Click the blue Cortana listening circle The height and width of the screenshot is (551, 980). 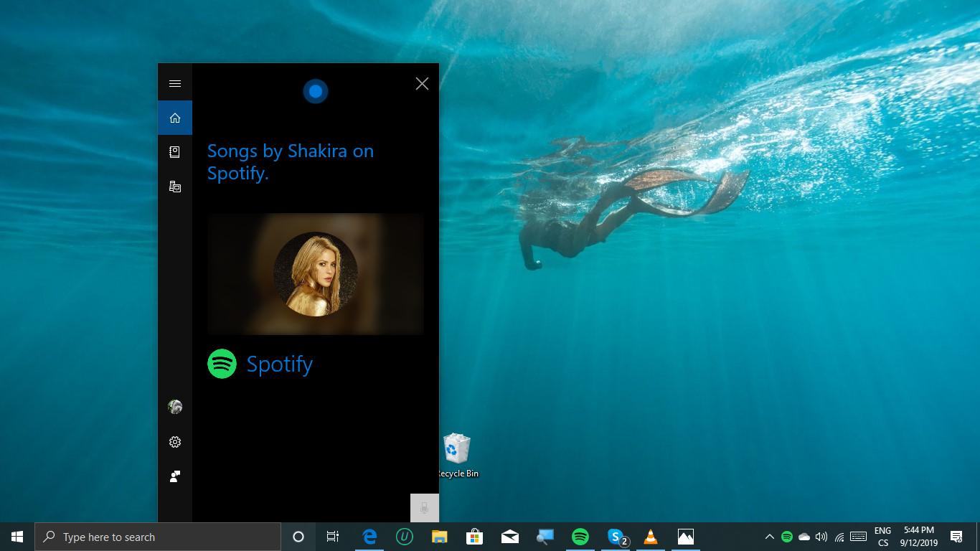316,91
